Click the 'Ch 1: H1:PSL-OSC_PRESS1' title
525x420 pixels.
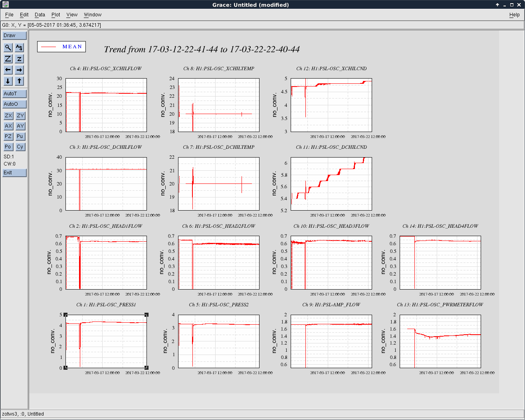[106, 305]
